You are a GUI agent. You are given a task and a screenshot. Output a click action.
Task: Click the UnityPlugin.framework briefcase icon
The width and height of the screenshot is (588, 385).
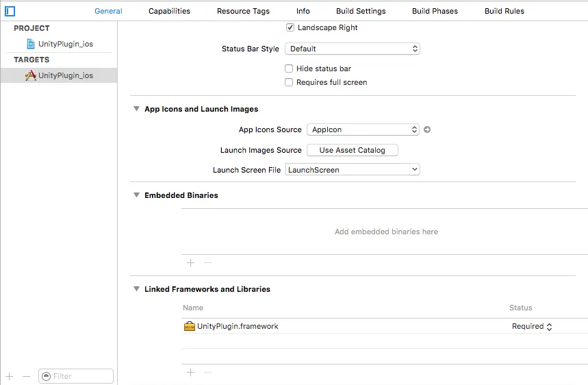[x=190, y=326]
